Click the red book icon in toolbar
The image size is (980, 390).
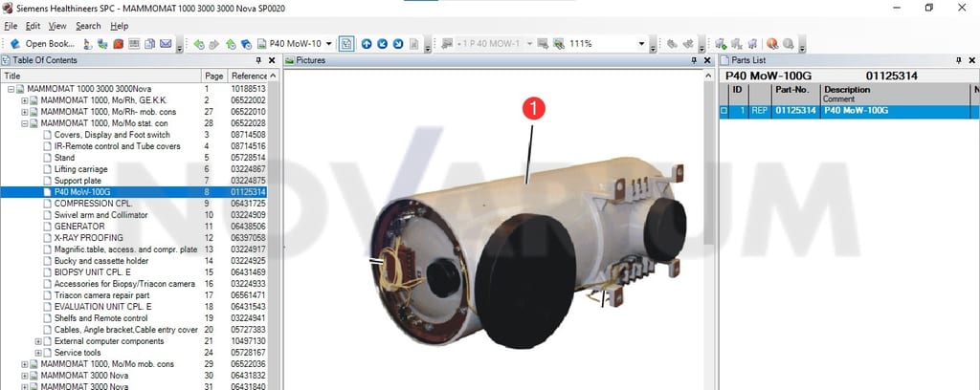118,44
